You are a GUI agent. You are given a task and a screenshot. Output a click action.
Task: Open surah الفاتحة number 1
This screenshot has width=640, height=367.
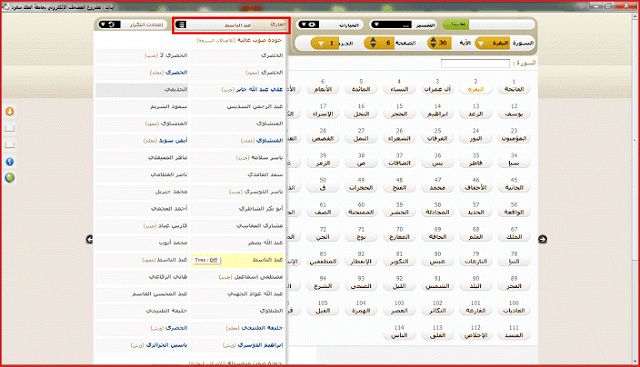[514, 89]
